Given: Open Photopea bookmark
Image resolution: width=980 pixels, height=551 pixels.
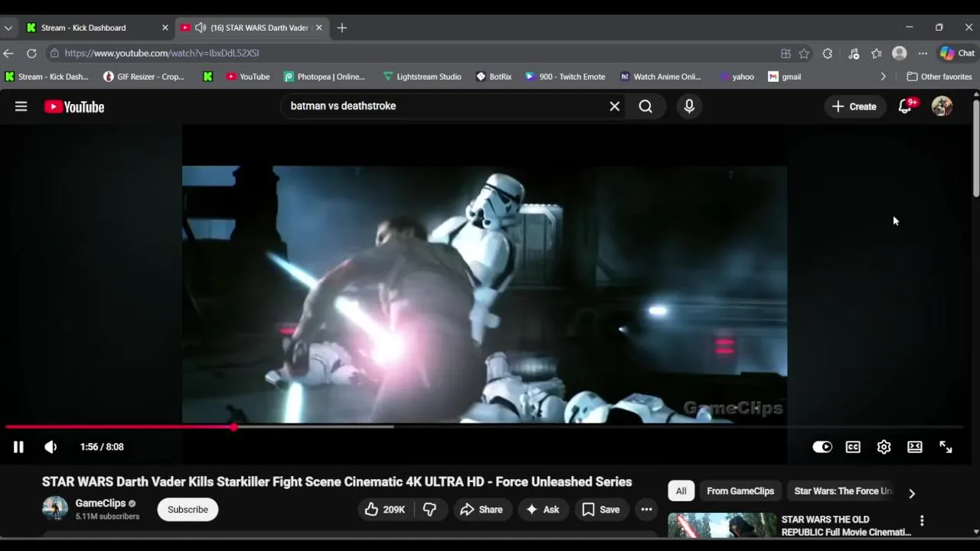Looking at the screenshot, I should (x=325, y=77).
